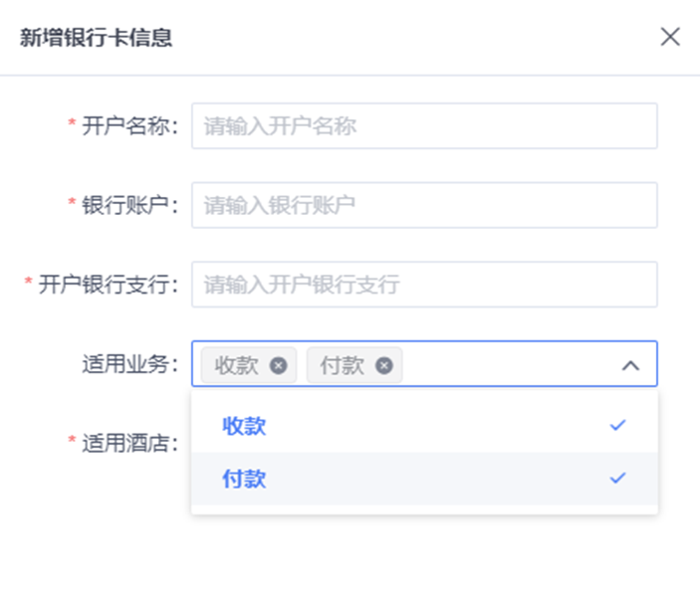Click the 收款 tag chip

249,366
